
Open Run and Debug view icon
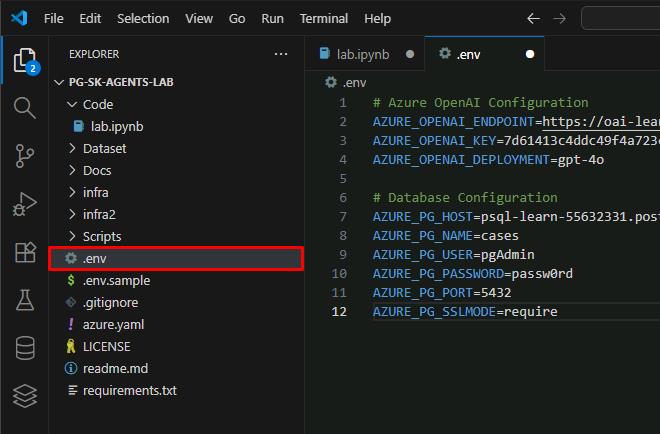(x=24, y=204)
